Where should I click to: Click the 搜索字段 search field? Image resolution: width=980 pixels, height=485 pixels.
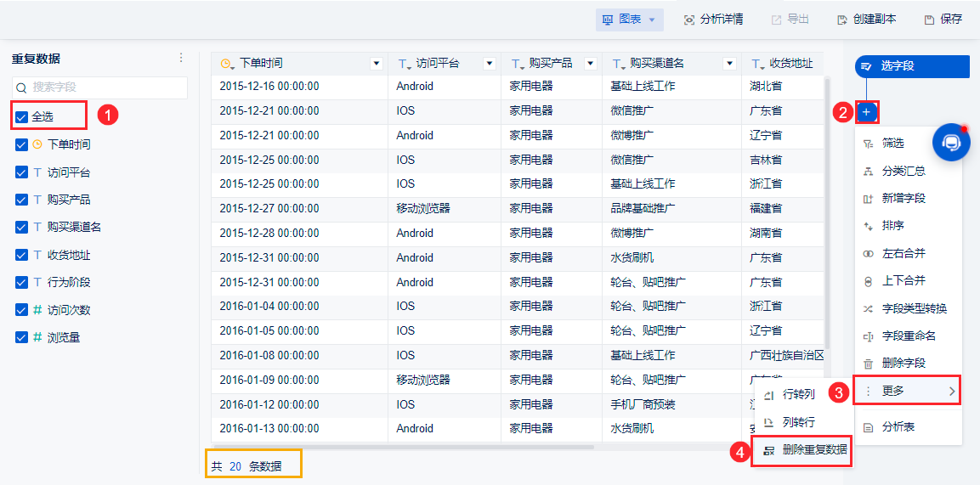(x=100, y=87)
